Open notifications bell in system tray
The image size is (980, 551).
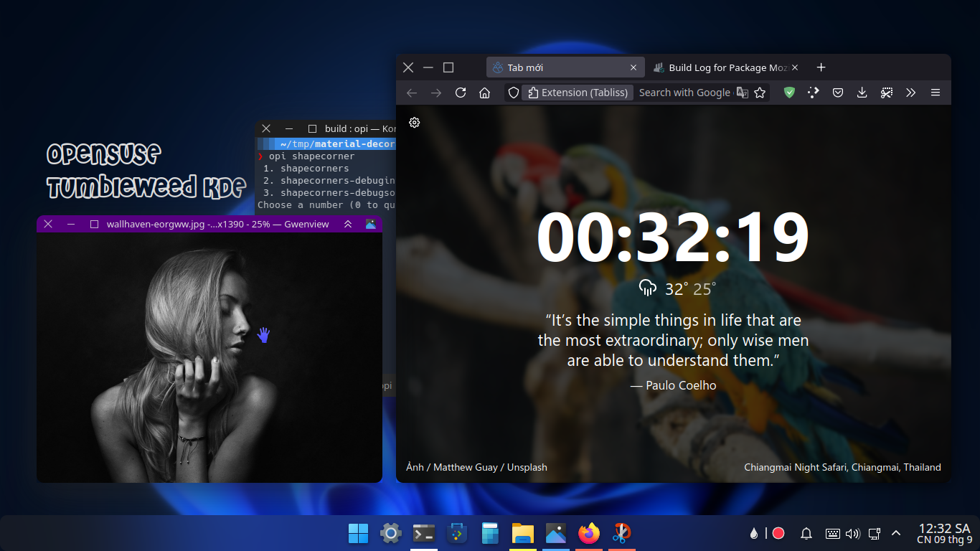pyautogui.click(x=806, y=533)
